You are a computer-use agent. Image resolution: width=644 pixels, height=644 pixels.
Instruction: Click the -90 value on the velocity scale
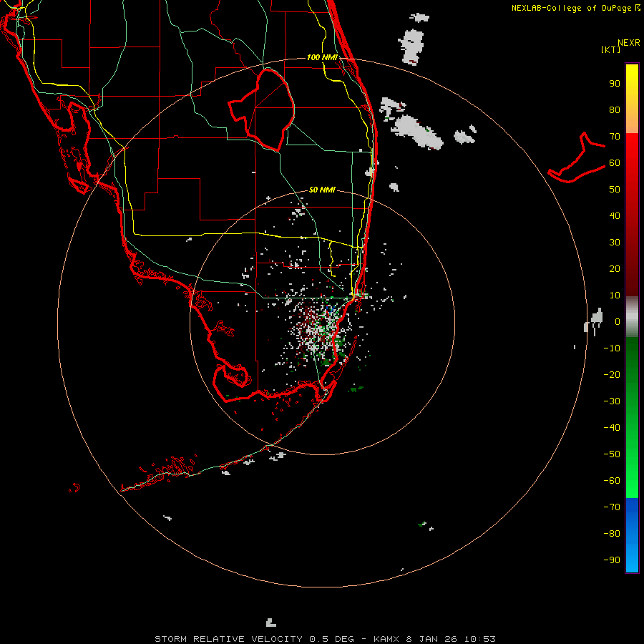[x=612, y=560]
